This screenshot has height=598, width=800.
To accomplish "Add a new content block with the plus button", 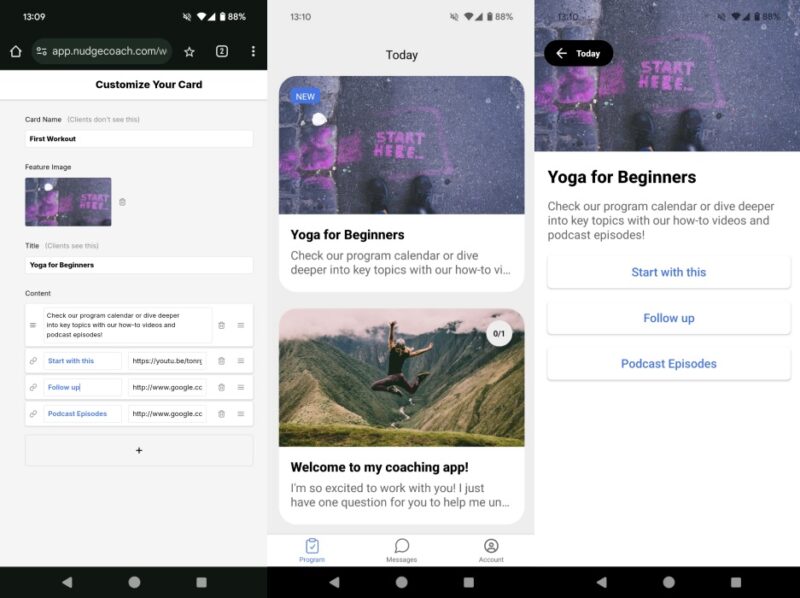I will (139, 450).
